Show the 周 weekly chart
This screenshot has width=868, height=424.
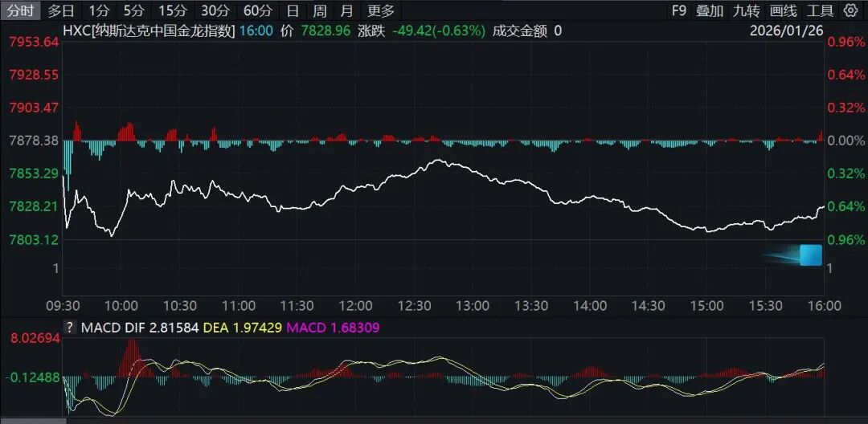tap(319, 10)
